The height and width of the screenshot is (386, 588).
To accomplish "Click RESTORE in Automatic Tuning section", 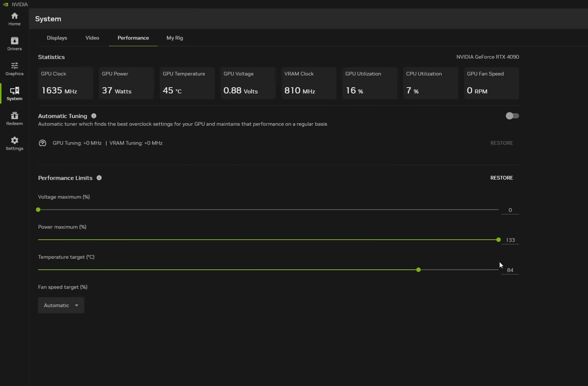I will coord(501,143).
